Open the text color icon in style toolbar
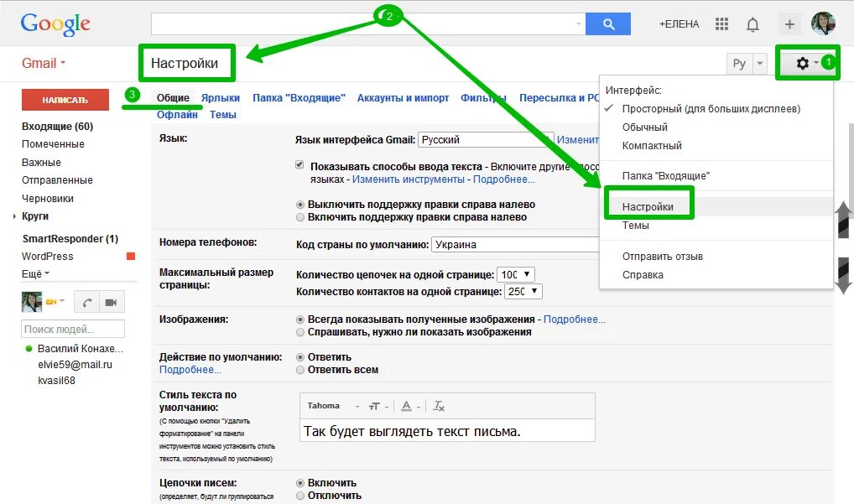The height and width of the screenshot is (504, 854). pyautogui.click(x=406, y=406)
